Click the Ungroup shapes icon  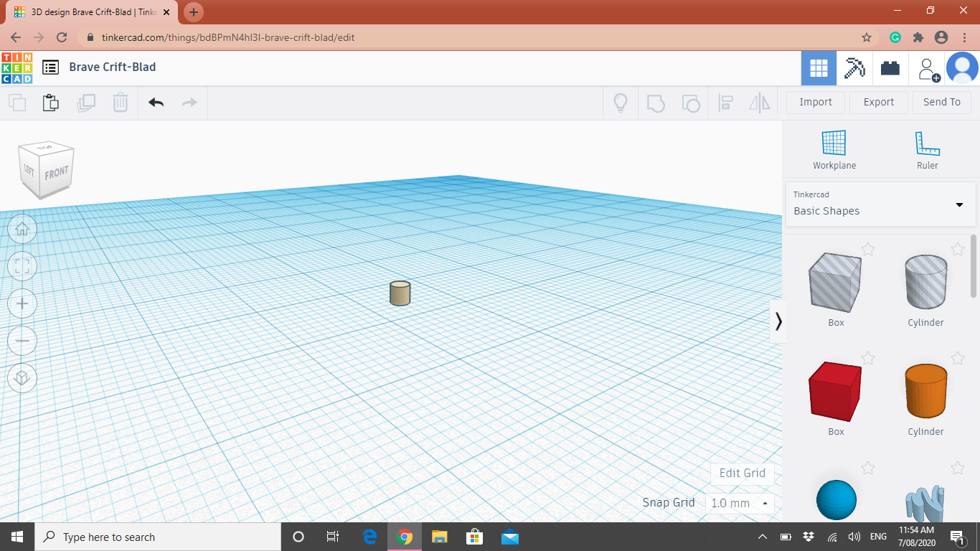(690, 103)
